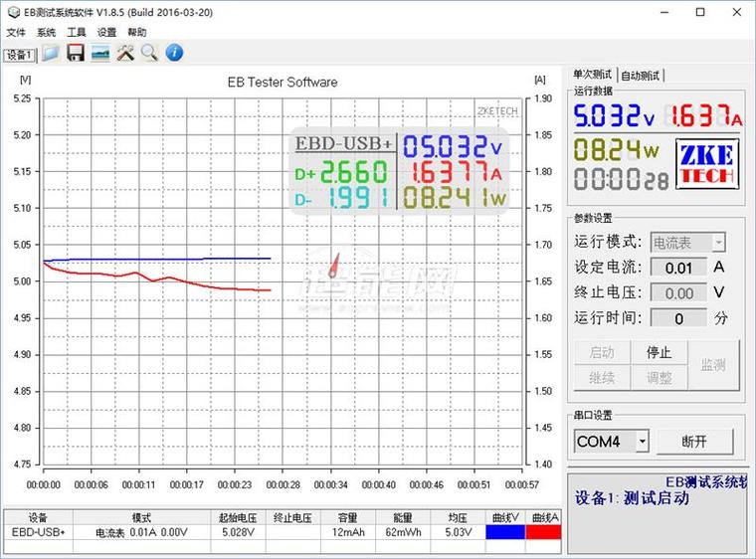This screenshot has width=756, height=559.
Task: Click the 08.24W power reading in 运行数据
Action: coord(616,149)
